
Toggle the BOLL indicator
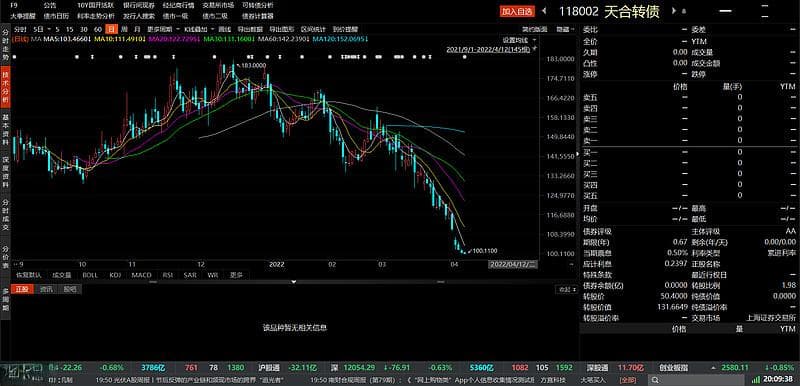tap(90, 275)
